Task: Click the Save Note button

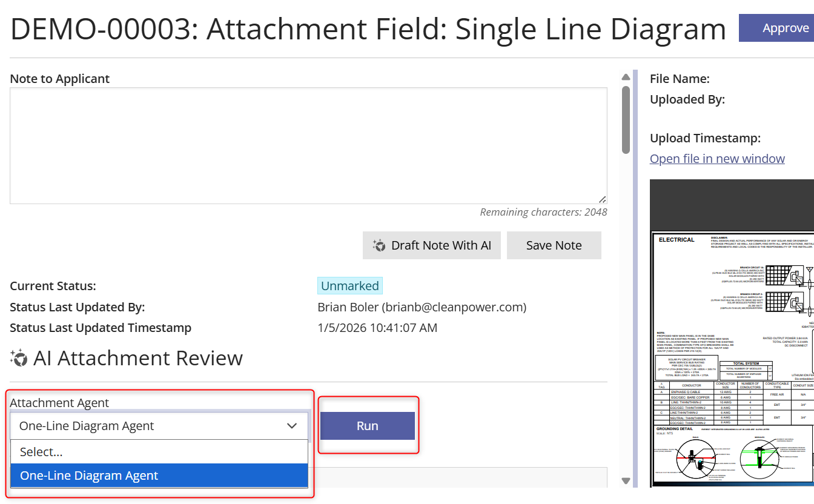Action: pyautogui.click(x=554, y=245)
